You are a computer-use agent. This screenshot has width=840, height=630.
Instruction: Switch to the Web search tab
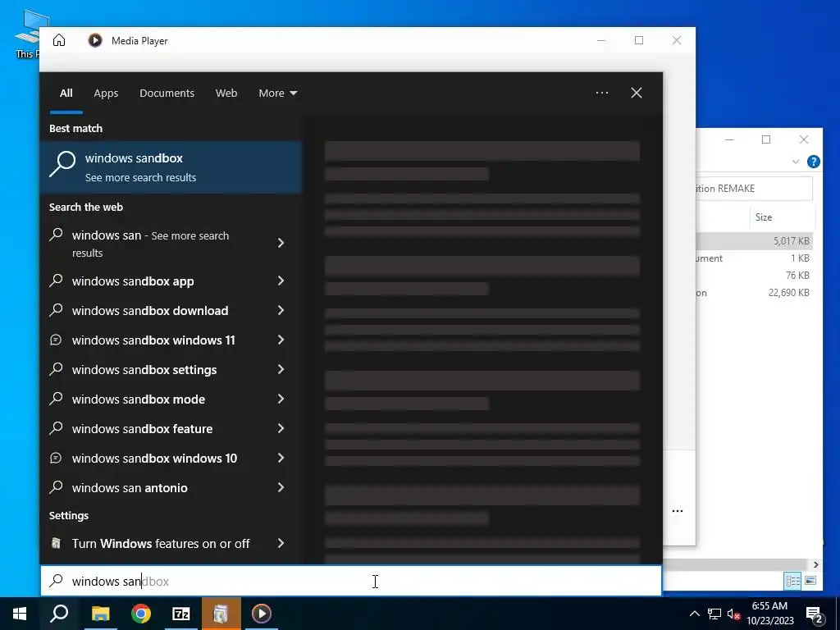pyautogui.click(x=226, y=94)
